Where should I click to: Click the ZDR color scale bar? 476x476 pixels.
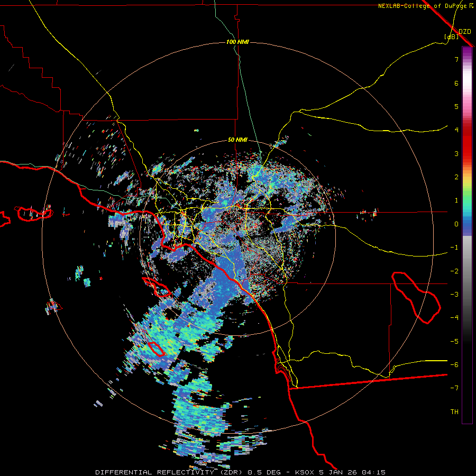pos(467,235)
